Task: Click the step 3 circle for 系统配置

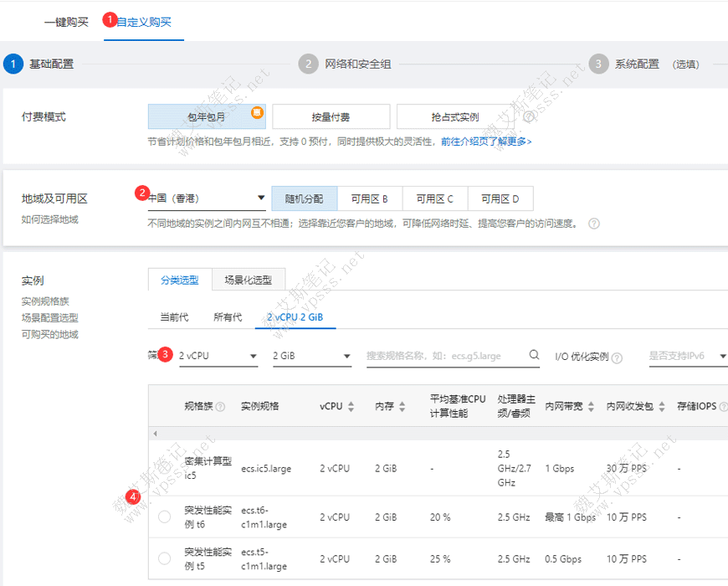Action: pos(598,64)
